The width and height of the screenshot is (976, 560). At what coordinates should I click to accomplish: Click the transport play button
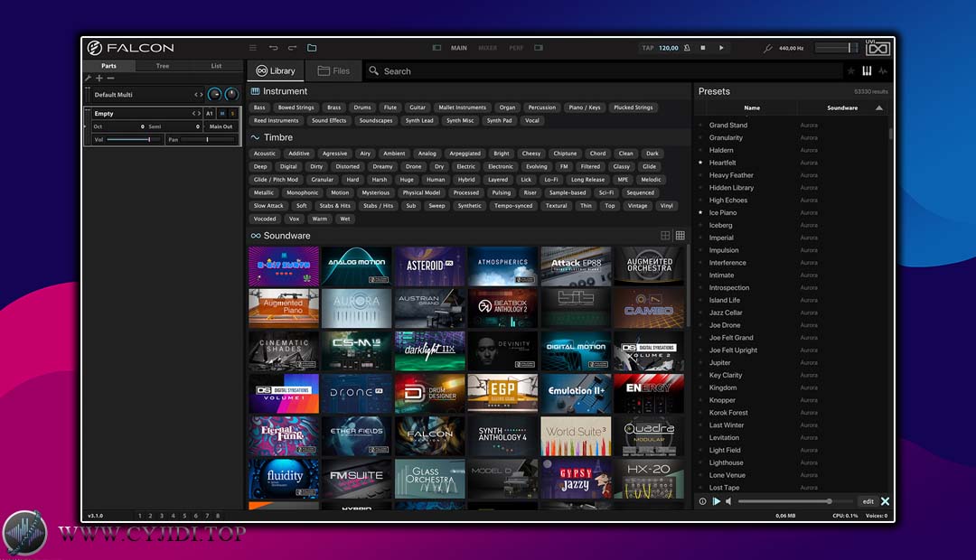point(721,48)
